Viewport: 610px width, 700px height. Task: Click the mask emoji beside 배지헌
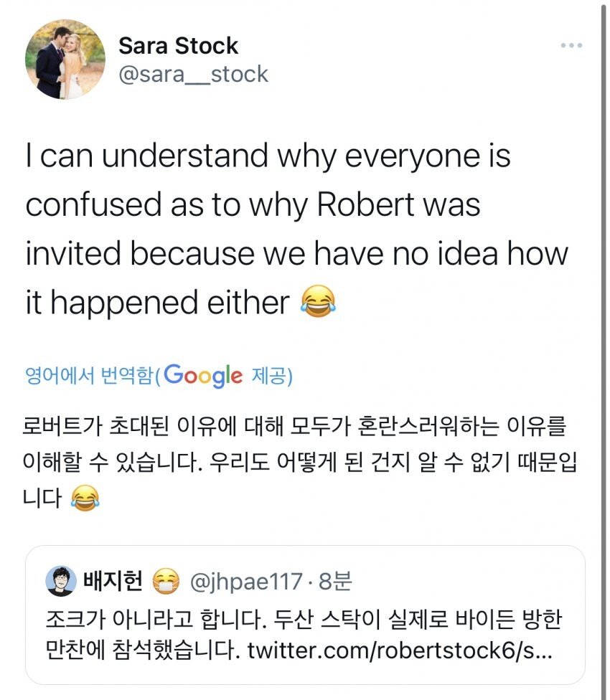click(166, 581)
